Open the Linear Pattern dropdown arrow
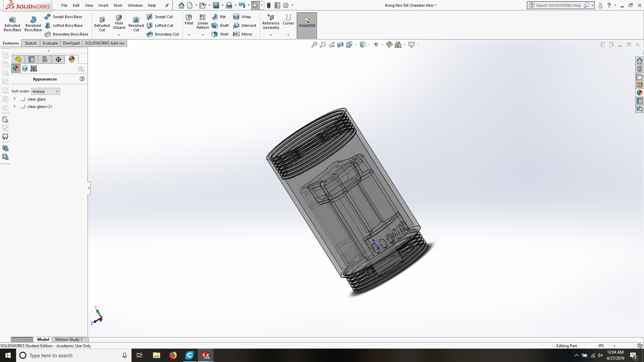The height and width of the screenshot is (362, 644). (203, 35)
